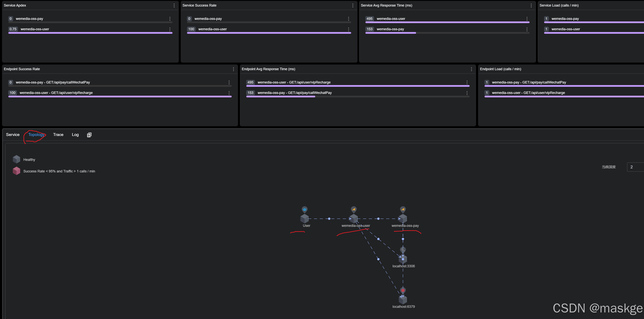Open the Service tab
This screenshot has height=319, width=644.
pos(13,135)
